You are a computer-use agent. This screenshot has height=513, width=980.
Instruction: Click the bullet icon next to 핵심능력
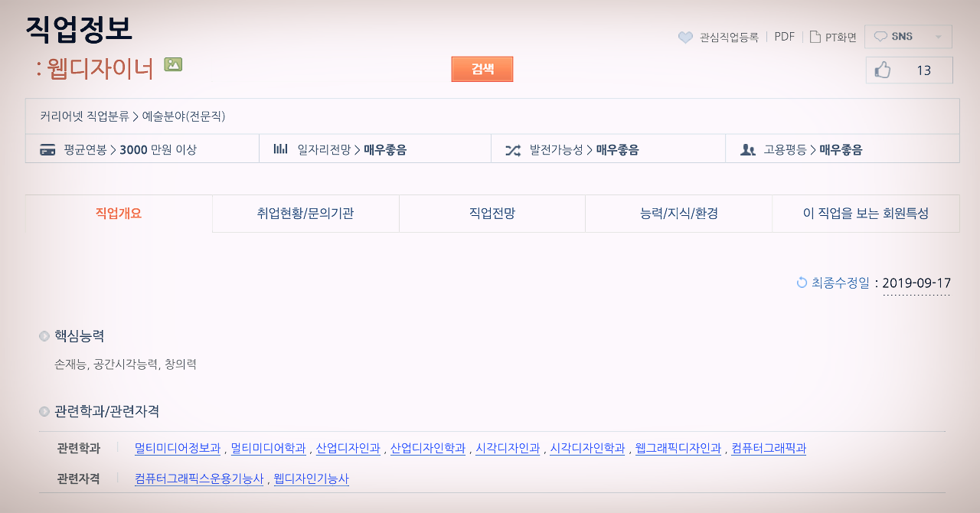pyautogui.click(x=44, y=335)
